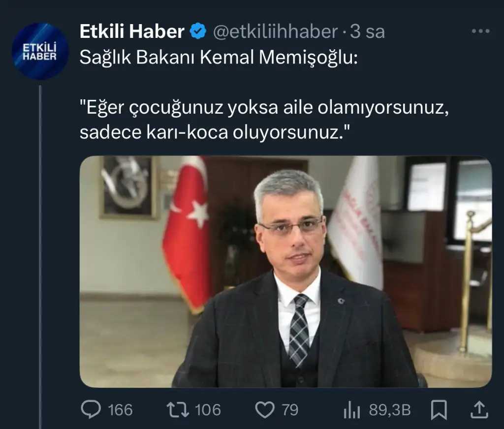Open the tweet photo of the minister

coord(286,272)
